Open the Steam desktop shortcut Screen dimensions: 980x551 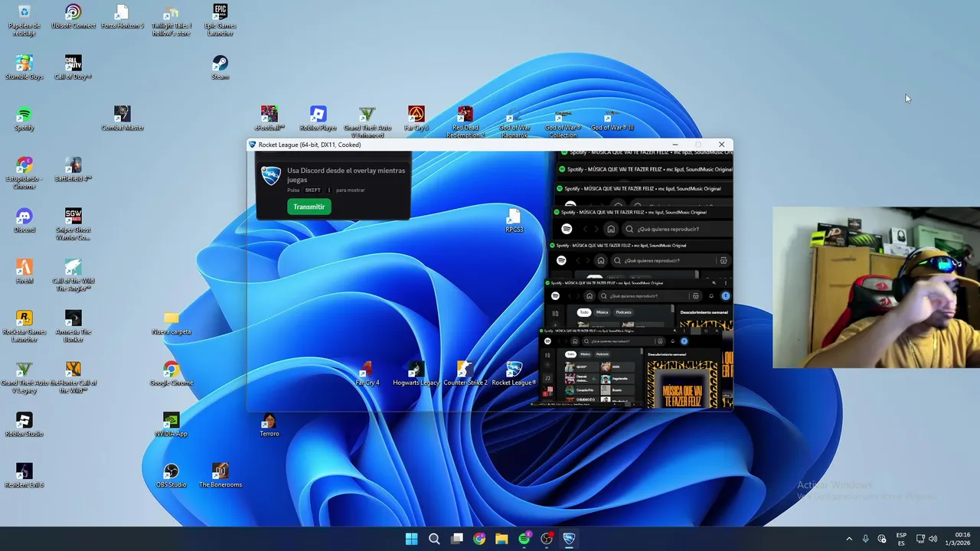pyautogui.click(x=220, y=67)
